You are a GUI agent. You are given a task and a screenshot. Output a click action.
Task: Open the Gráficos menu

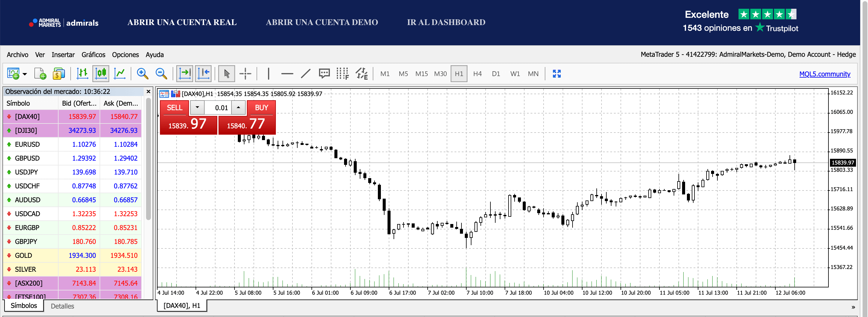pos(93,55)
